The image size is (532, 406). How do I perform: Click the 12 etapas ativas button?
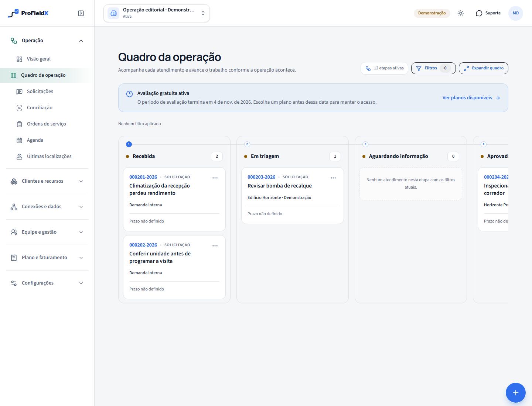384,68
